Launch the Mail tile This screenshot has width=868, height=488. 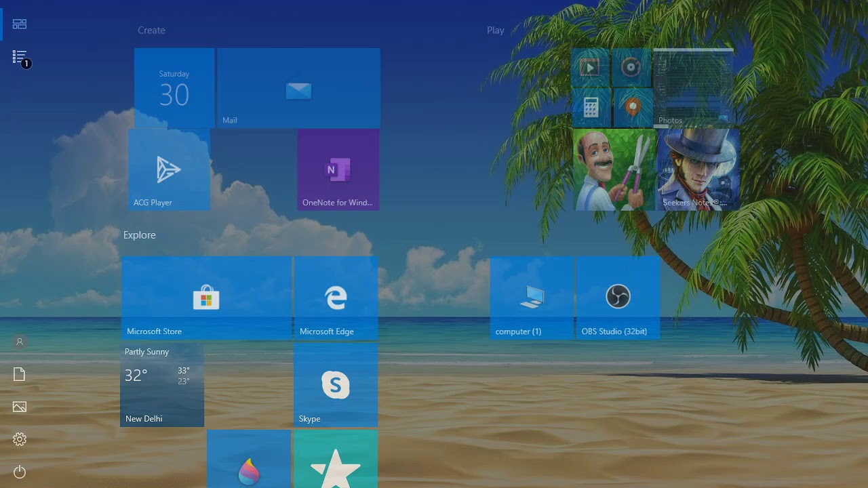(298, 88)
